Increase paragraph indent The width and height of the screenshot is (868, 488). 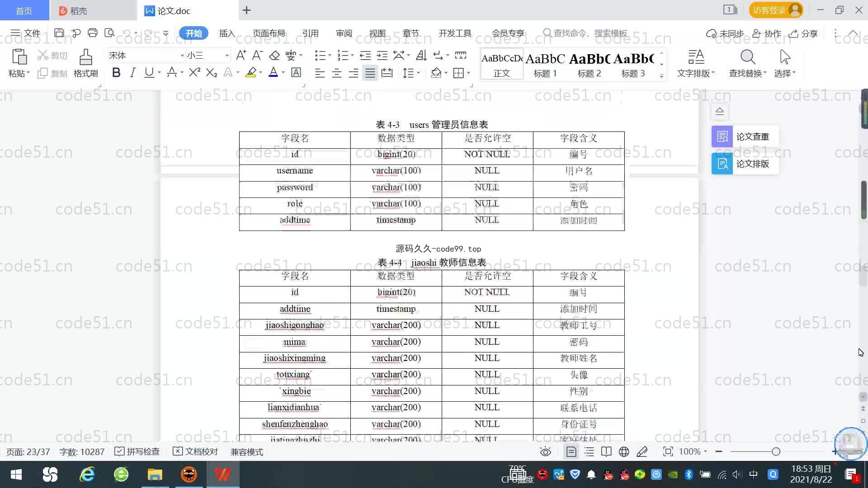point(382,55)
